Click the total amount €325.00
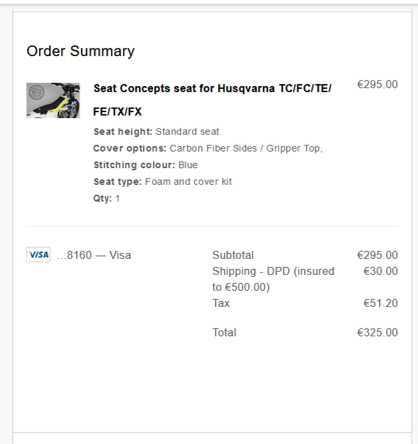 [377, 332]
